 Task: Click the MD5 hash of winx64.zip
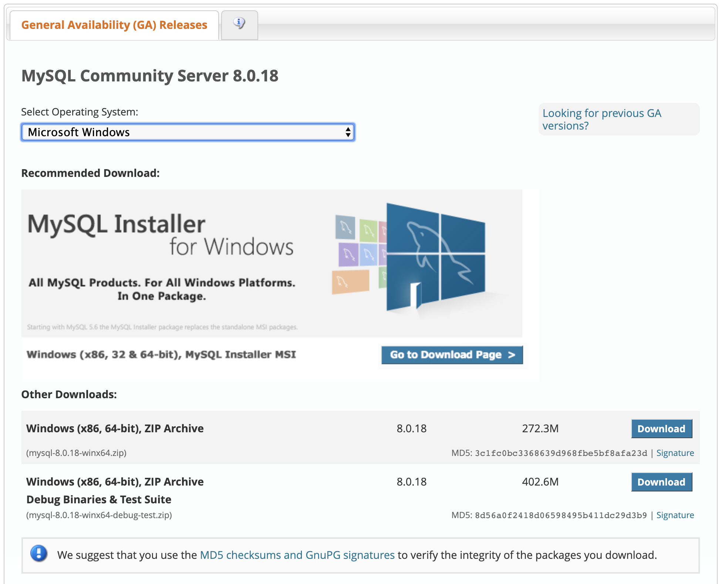pos(561,453)
